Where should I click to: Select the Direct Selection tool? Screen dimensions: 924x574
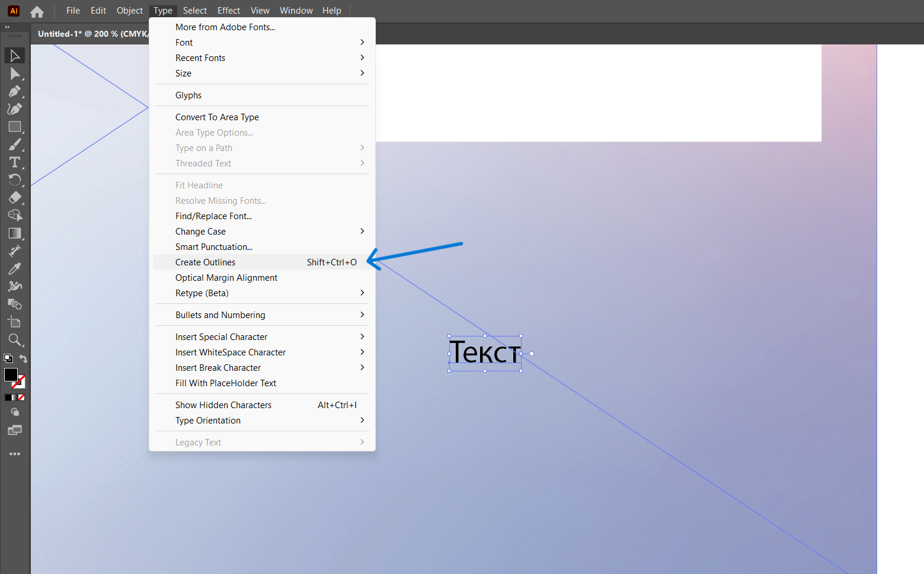tap(15, 73)
